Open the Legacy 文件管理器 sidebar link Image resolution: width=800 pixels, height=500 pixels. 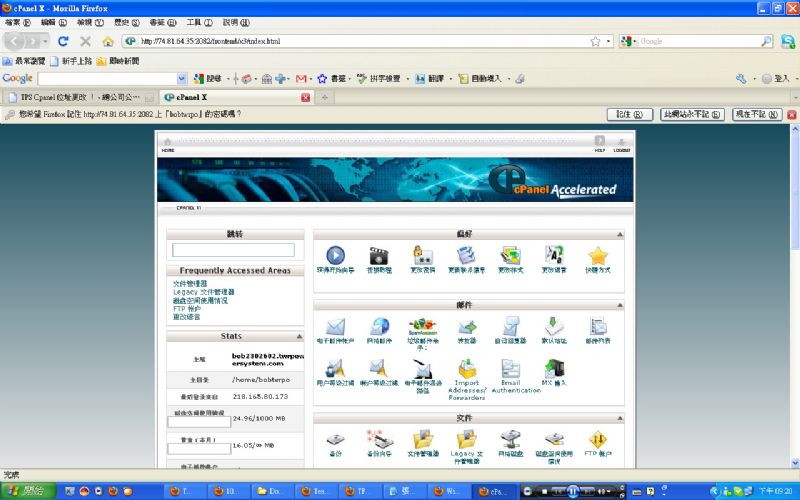[x=204, y=292]
